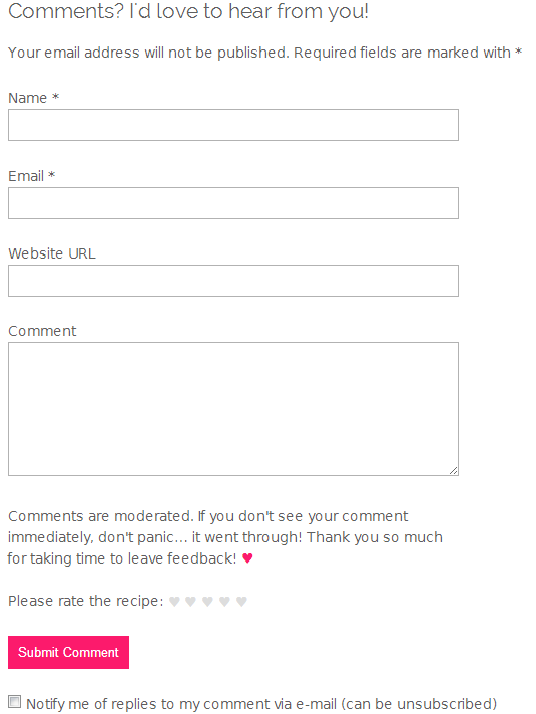
Task: Click inside the large Comment text area
Action: tap(233, 409)
